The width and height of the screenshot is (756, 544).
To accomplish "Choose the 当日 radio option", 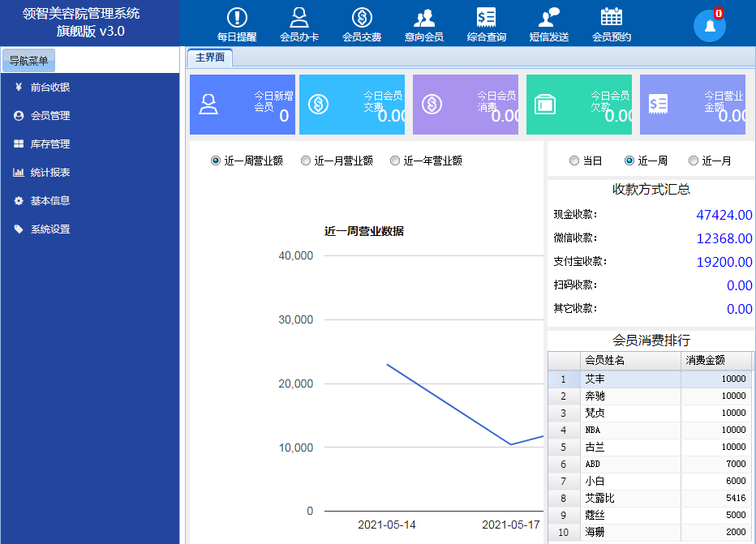I will (574, 161).
